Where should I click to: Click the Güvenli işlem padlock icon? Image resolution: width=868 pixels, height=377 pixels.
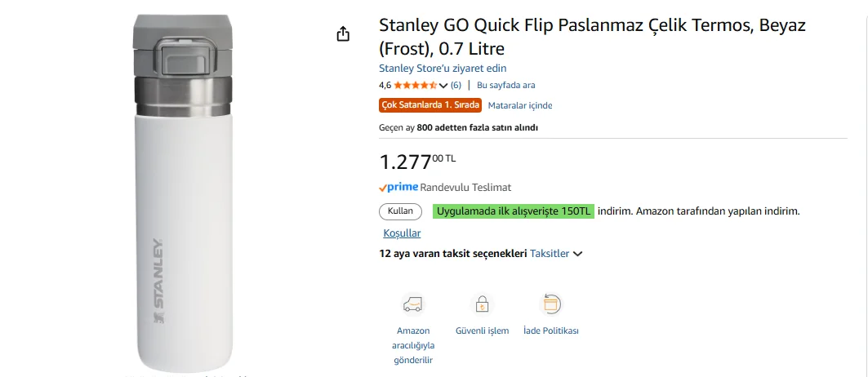point(482,304)
